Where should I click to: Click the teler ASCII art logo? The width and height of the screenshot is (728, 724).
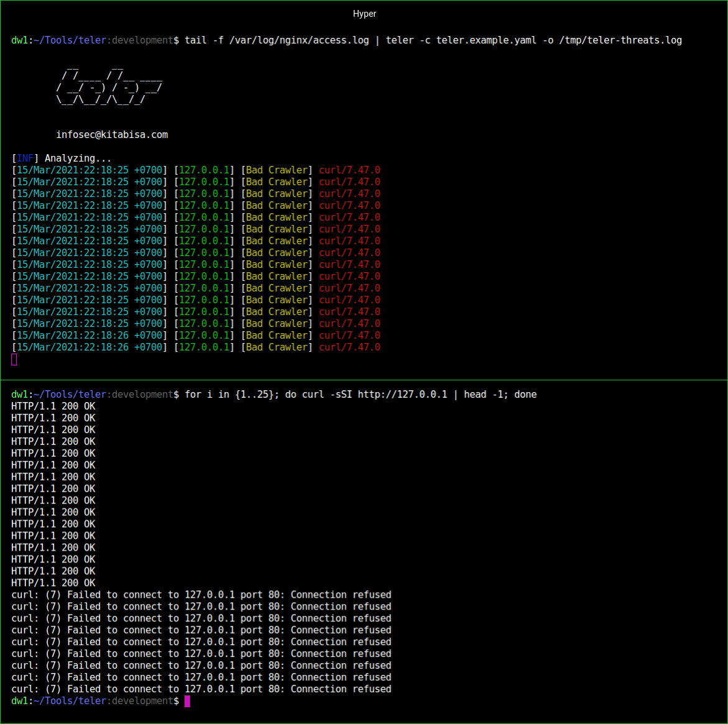pyautogui.click(x=109, y=87)
